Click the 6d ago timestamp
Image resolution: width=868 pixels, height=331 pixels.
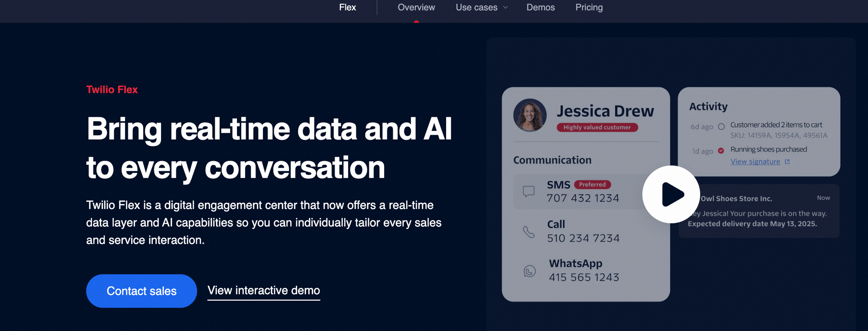[702, 127]
